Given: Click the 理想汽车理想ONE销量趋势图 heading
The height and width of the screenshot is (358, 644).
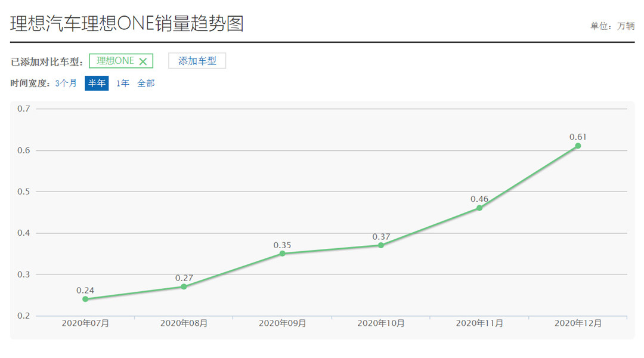Looking at the screenshot, I should (127, 23).
